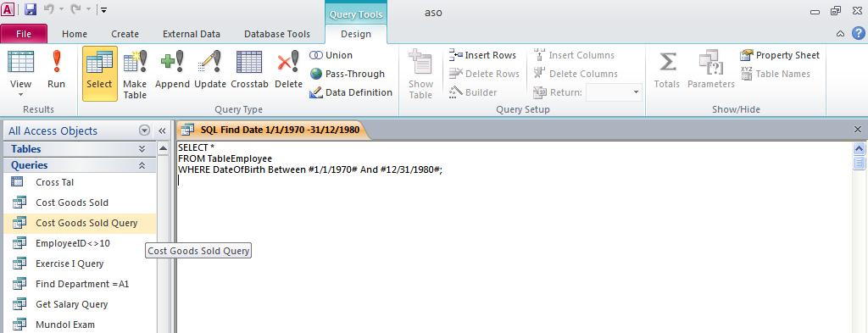Choose the Delete query type

pyautogui.click(x=288, y=70)
